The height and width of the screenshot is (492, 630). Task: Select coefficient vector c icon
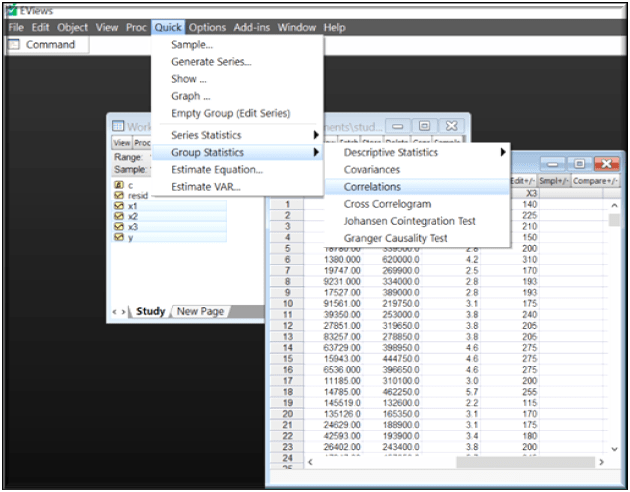coord(119,185)
